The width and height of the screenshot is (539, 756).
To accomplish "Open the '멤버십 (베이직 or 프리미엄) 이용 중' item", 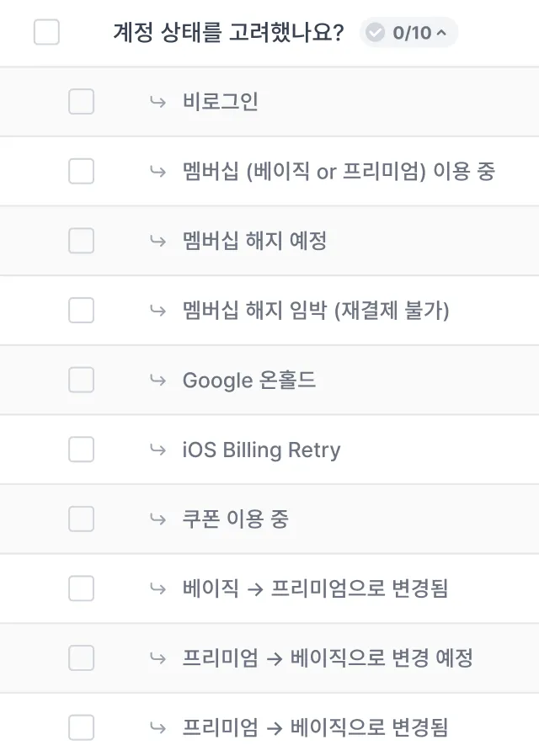I will 339,172.
